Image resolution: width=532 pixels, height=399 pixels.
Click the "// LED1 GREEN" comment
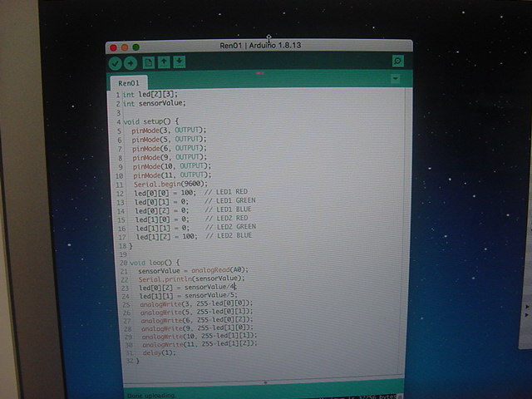pos(230,201)
